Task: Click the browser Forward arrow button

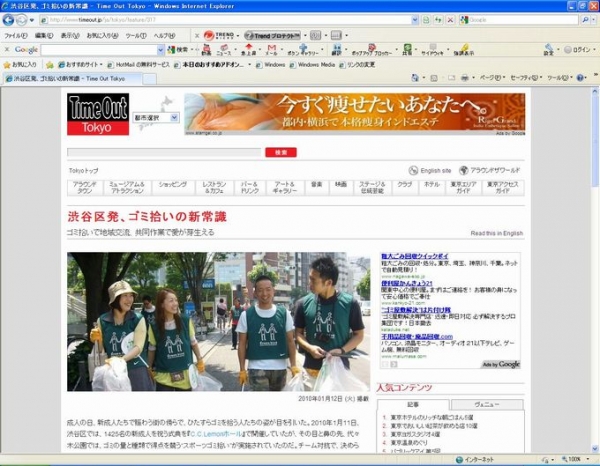Action: (x=22, y=20)
